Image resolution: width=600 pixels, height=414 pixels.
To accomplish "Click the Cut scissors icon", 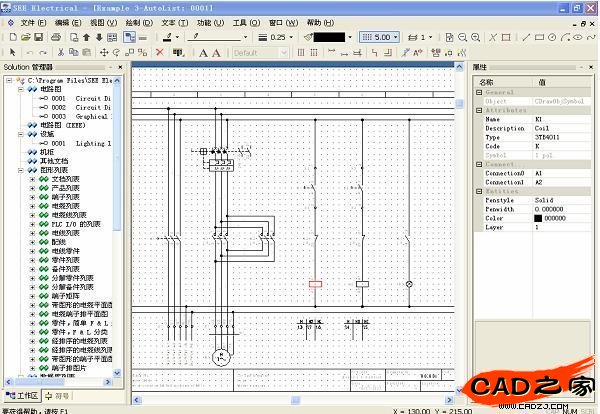I will coord(61,52).
